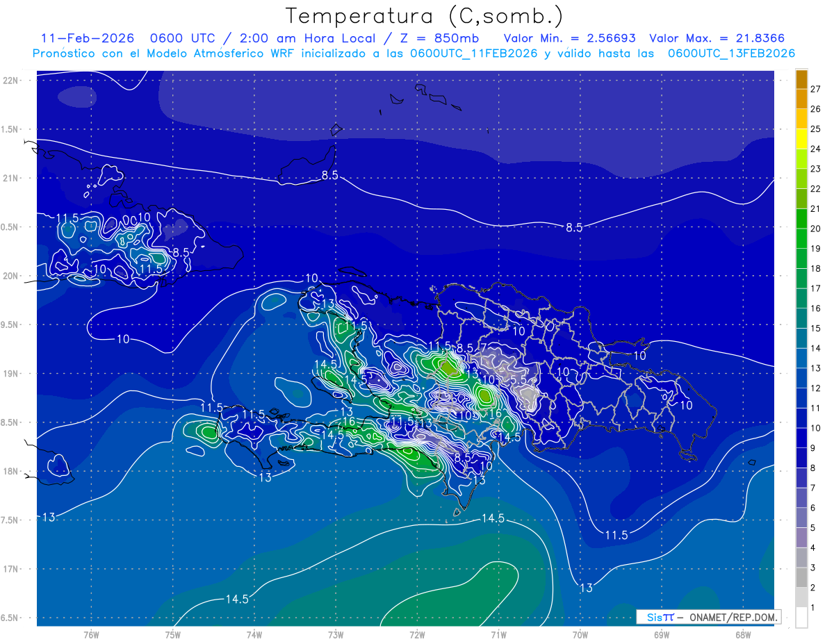Click the "73W" longitude axis label
Image resolution: width=834 pixels, height=644 pixels.
coord(336,634)
